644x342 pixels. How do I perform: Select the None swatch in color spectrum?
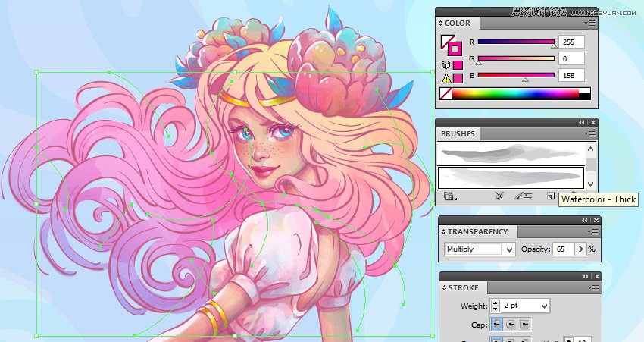pyautogui.click(x=445, y=94)
